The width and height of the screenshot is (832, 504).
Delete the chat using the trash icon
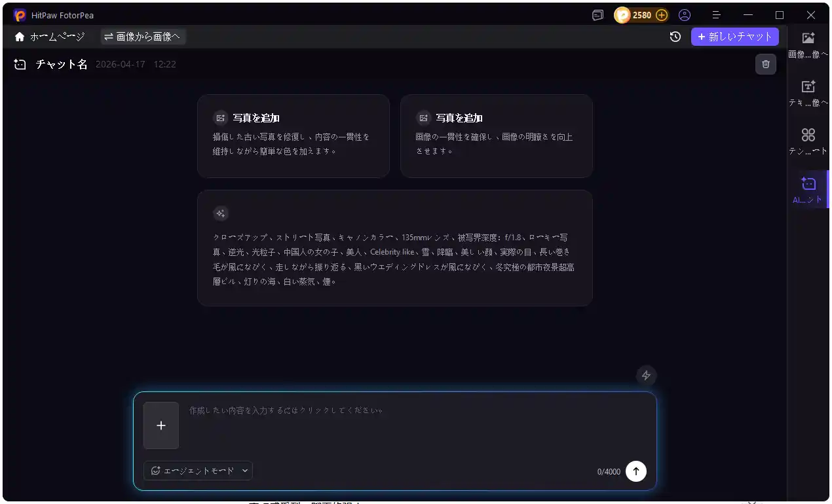click(765, 63)
